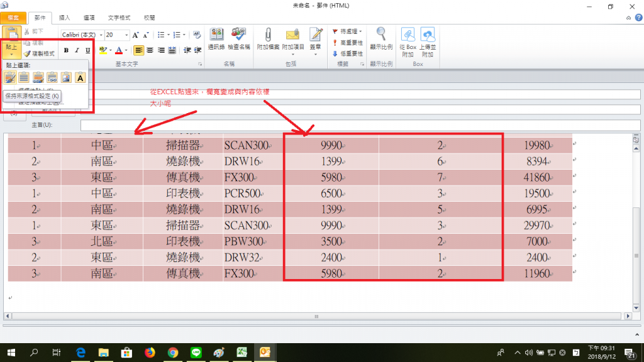Launch Firefox from the taskbar

[x=150, y=352]
